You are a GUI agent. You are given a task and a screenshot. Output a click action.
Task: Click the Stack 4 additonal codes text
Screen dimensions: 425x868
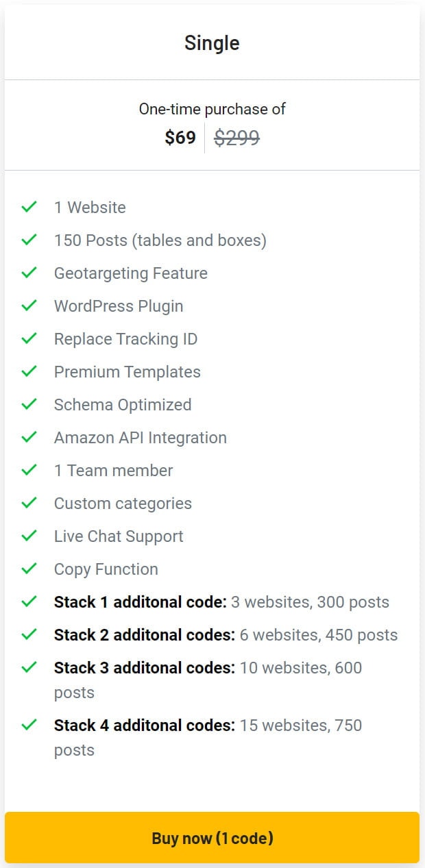click(145, 726)
